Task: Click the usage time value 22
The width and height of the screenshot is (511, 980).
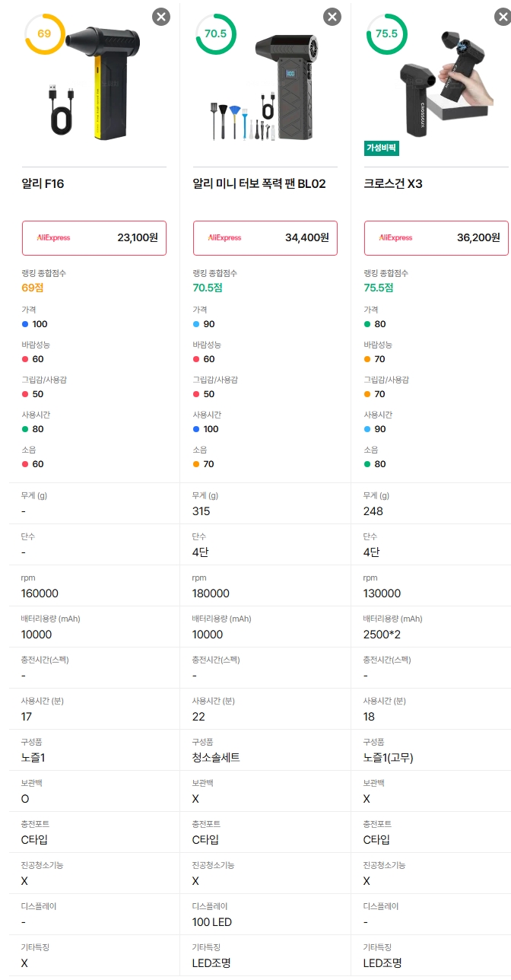Action: tap(198, 717)
